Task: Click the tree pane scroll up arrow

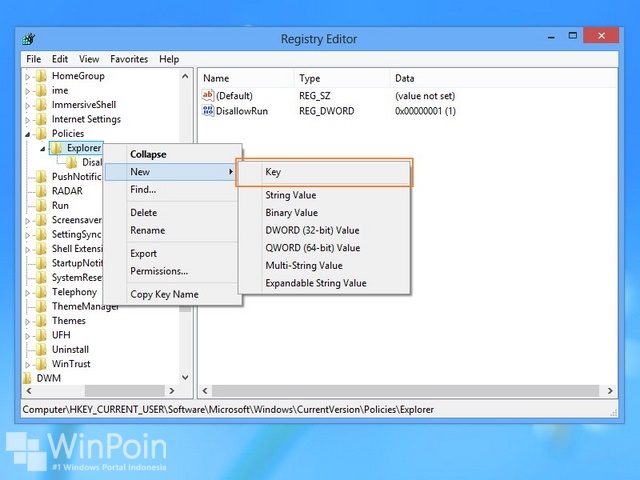Action: click(x=185, y=76)
